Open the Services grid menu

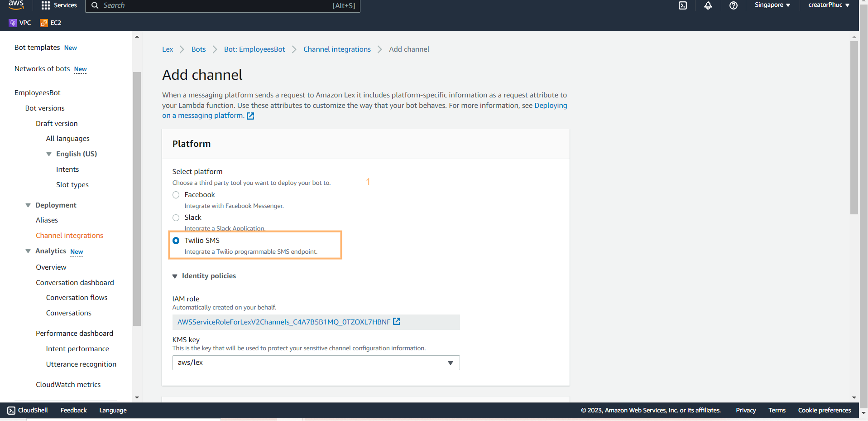(59, 5)
